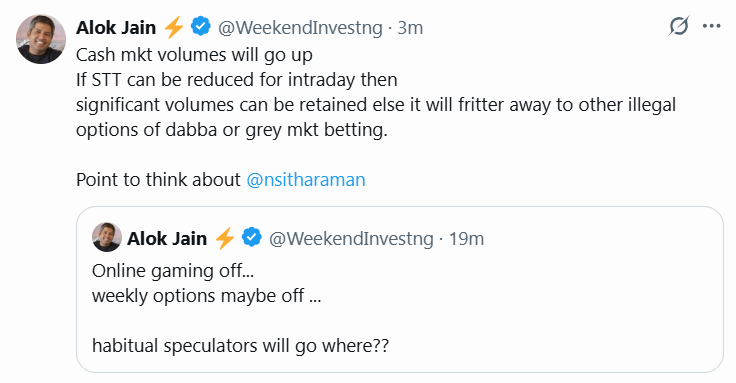This screenshot has height=383, width=736.
Task: Open the small avatar in the quoted post
Action: [x=107, y=237]
